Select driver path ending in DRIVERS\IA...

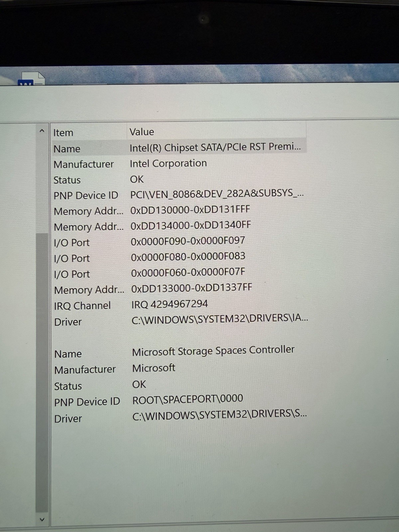220,319
